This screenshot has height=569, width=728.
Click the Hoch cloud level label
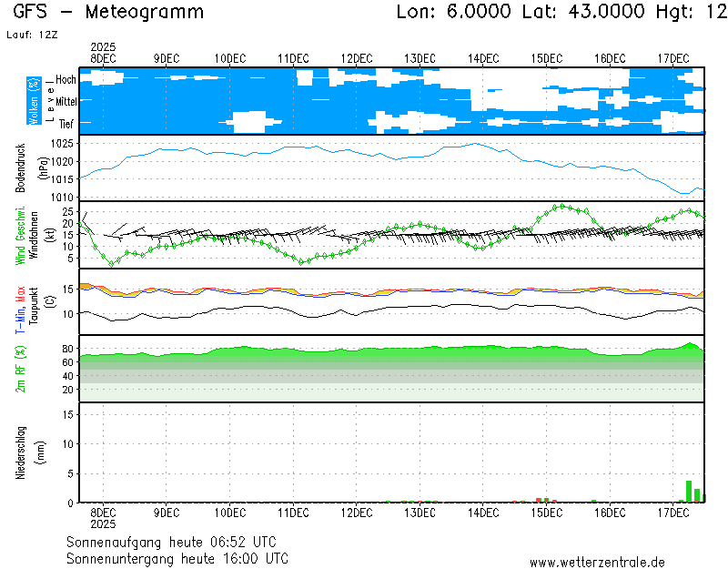click(66, 80)
